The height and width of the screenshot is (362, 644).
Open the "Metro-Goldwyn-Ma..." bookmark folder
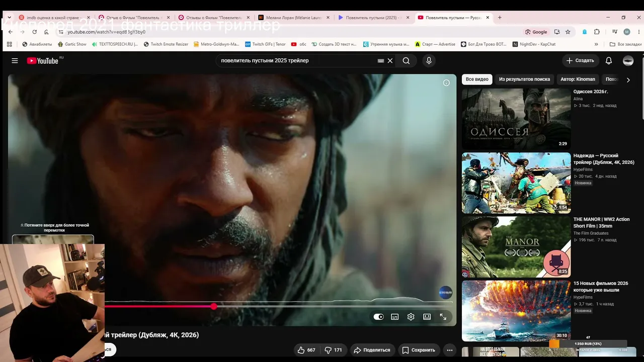(x=216, y=44)
